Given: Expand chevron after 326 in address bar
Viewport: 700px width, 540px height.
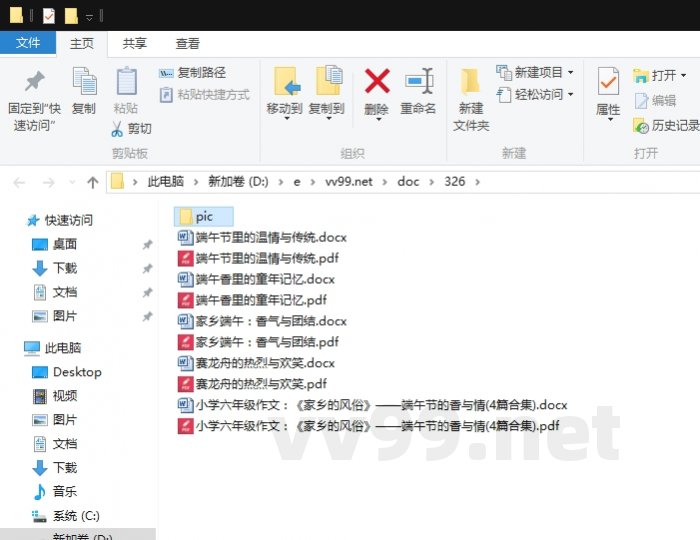Looking at the screenshot, I should tap(478, 182).
